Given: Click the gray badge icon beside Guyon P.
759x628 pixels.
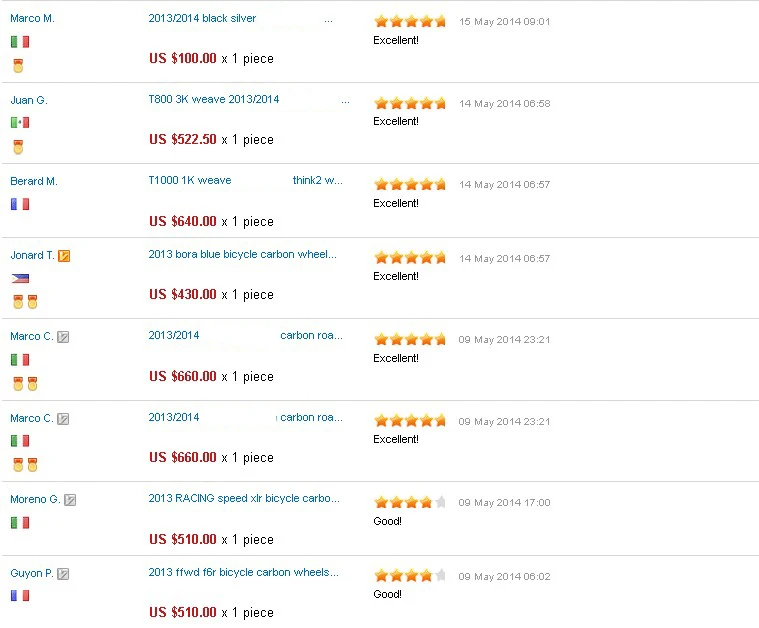Looking at the screenshot, I should (x=63, y=574).
